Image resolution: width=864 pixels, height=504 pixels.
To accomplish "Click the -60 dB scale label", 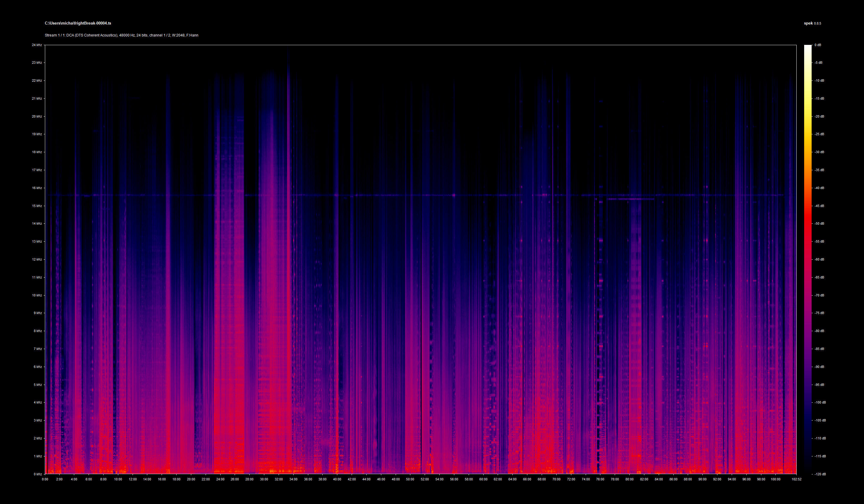I will pos(819,259).
